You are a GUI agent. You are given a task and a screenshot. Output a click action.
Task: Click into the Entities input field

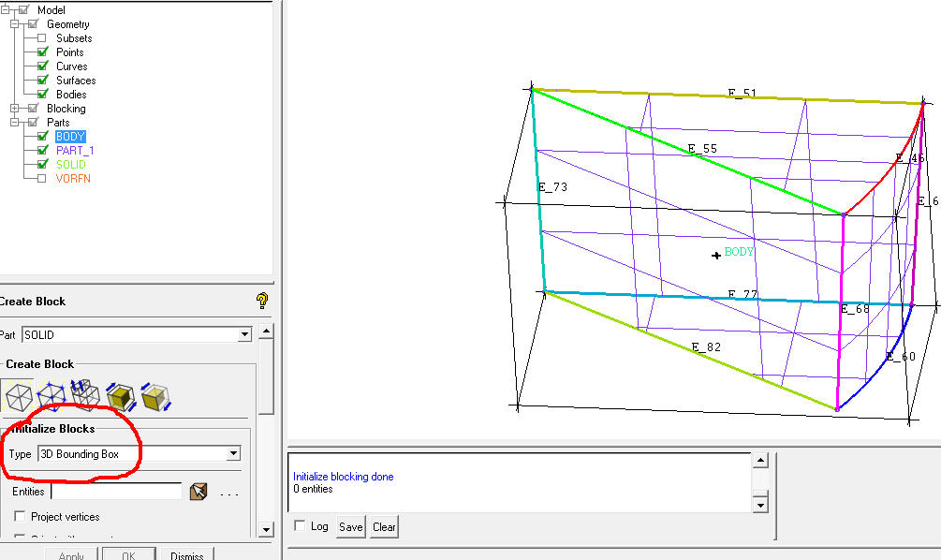coord(116,491)
